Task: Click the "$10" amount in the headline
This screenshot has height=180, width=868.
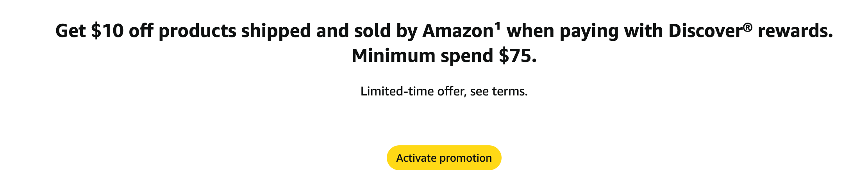Action: click(107, 31)
